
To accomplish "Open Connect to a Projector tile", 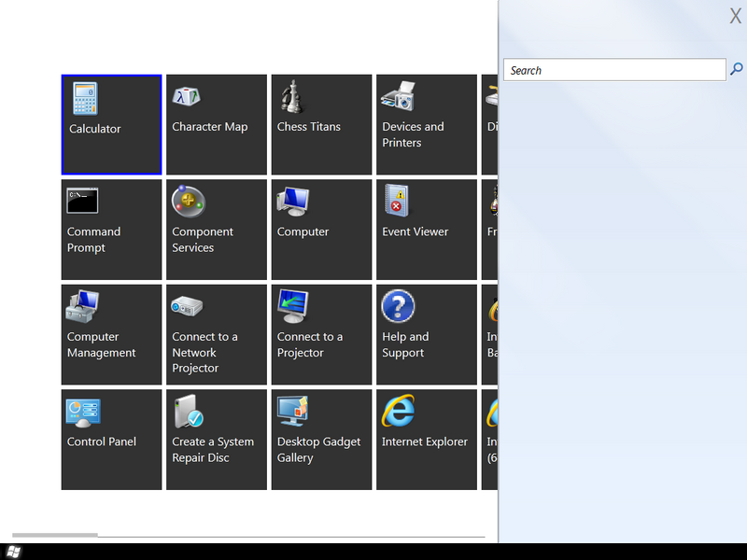I will point(321,335).
